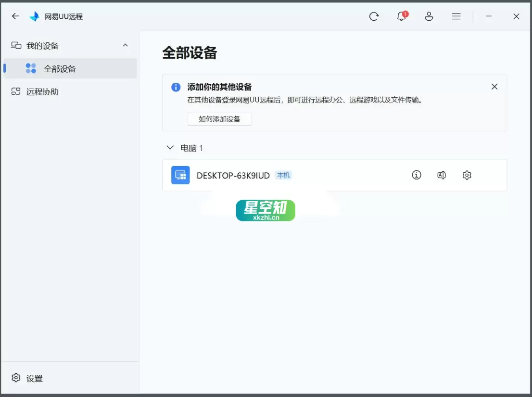Dismiss the 添加你的其他设备 banner

tap(494, 87)
